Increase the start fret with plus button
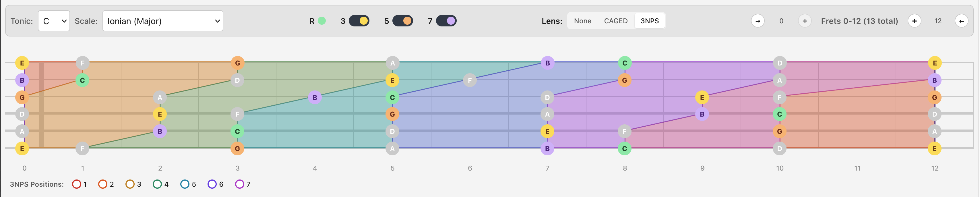The image size is (980, 197). tap(805, 21)
